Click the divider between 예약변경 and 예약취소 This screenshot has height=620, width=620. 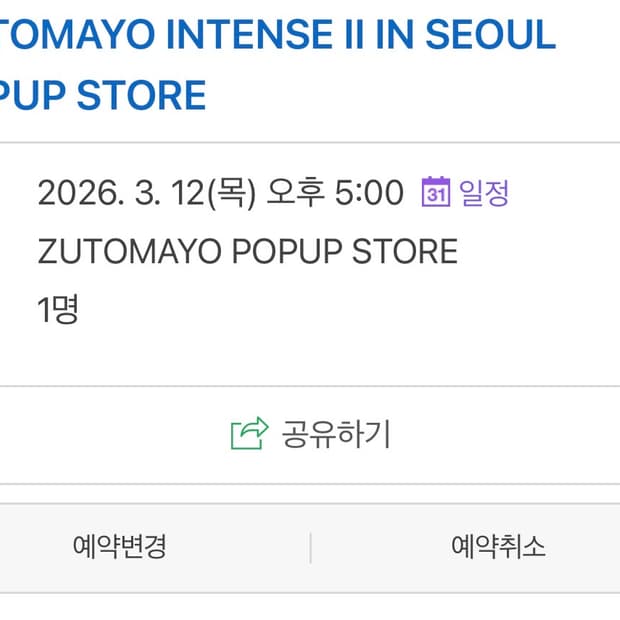pos(310,547)
